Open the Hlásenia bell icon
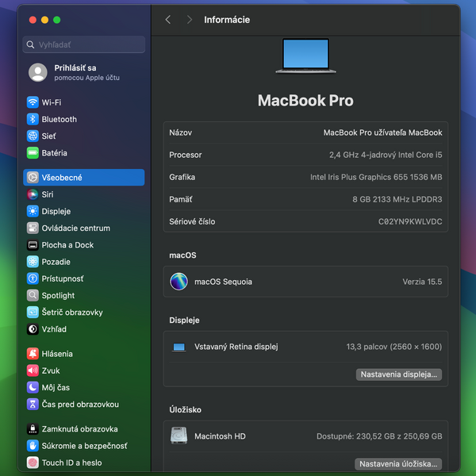The height and width of the screenshot is (476, 476). click(x=33, y=354)
